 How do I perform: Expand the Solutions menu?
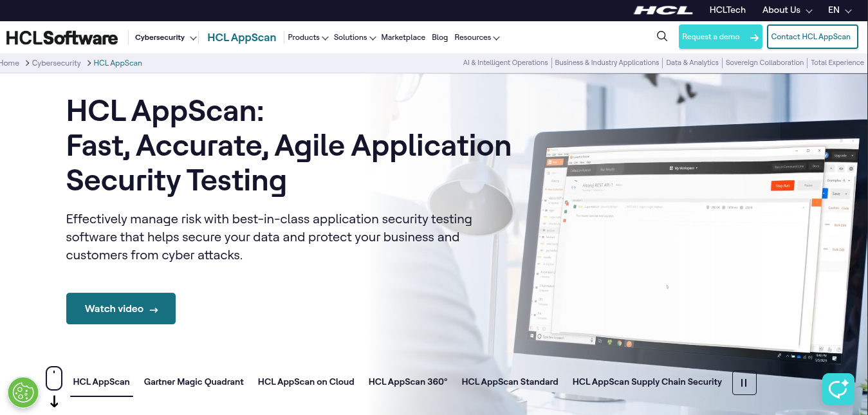click(x=355, y=37)
